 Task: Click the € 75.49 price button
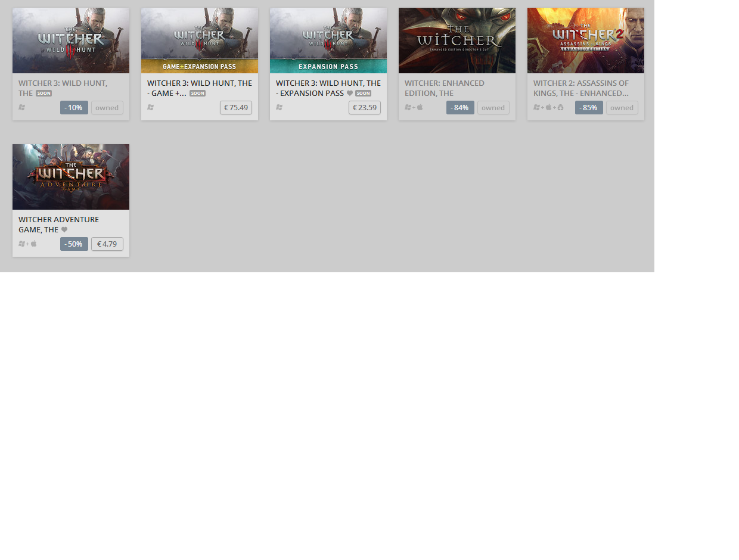(236, 108)
